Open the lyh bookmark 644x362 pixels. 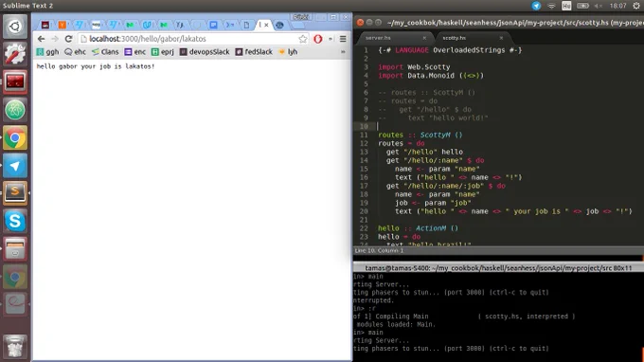coord(288,52)
